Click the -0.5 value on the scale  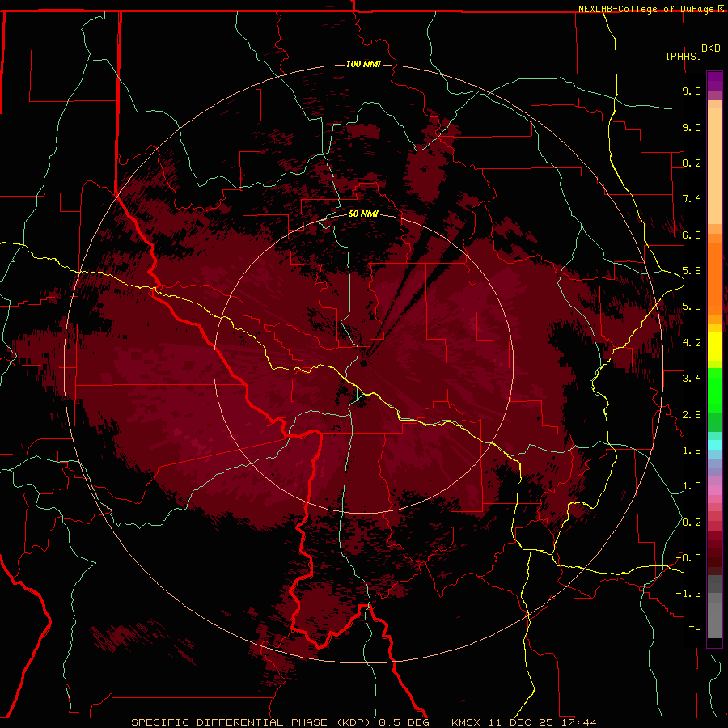(x=688, y=558)
